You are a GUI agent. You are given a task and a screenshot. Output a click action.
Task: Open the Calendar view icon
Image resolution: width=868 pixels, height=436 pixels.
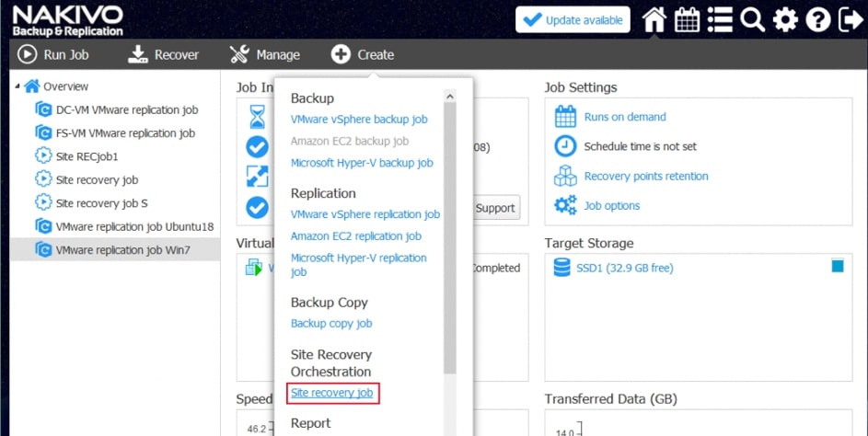click(x=687, y=19)
